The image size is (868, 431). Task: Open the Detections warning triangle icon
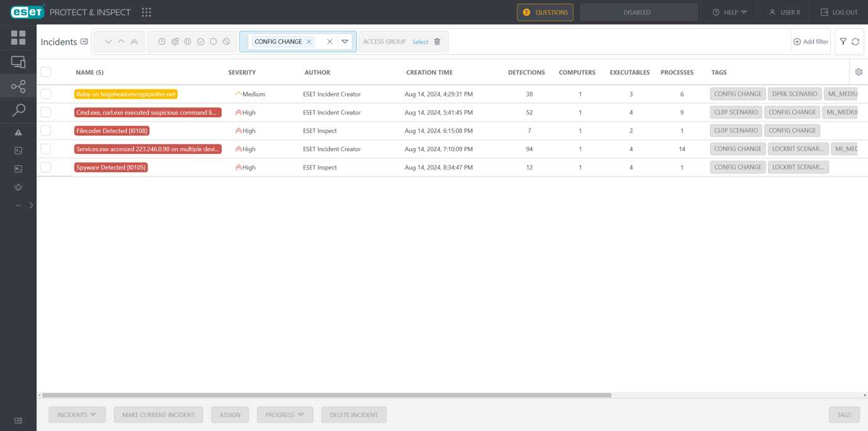click(18, 132)
